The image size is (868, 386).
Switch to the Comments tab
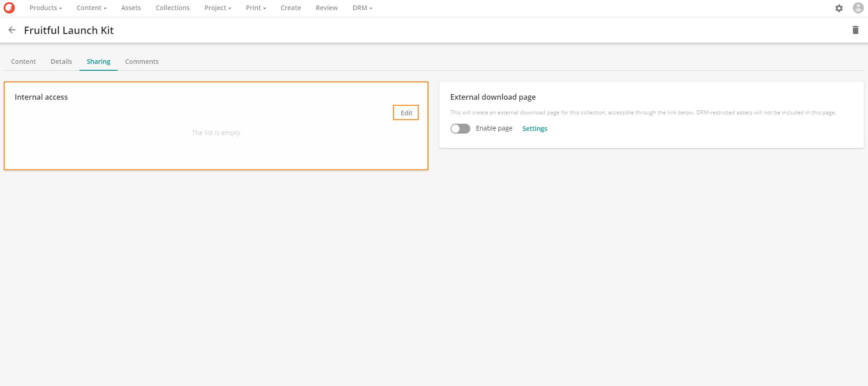click(142, 62)
